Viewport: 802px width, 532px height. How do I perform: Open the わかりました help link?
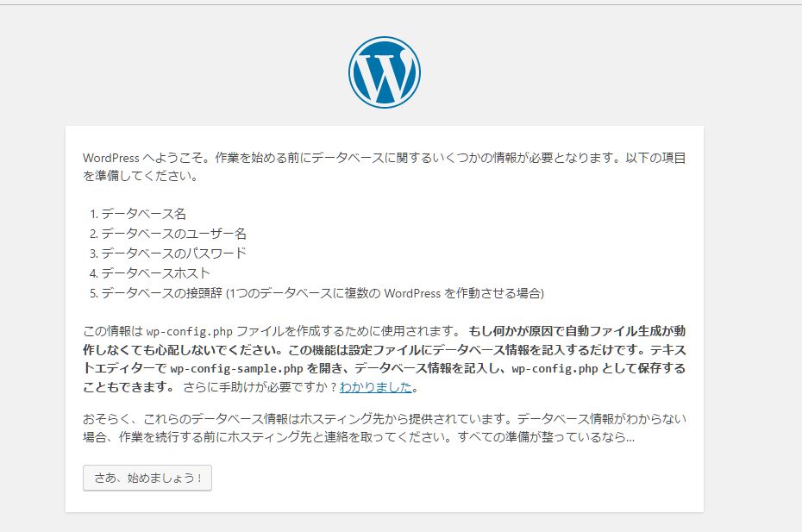(x=375, y=387)
